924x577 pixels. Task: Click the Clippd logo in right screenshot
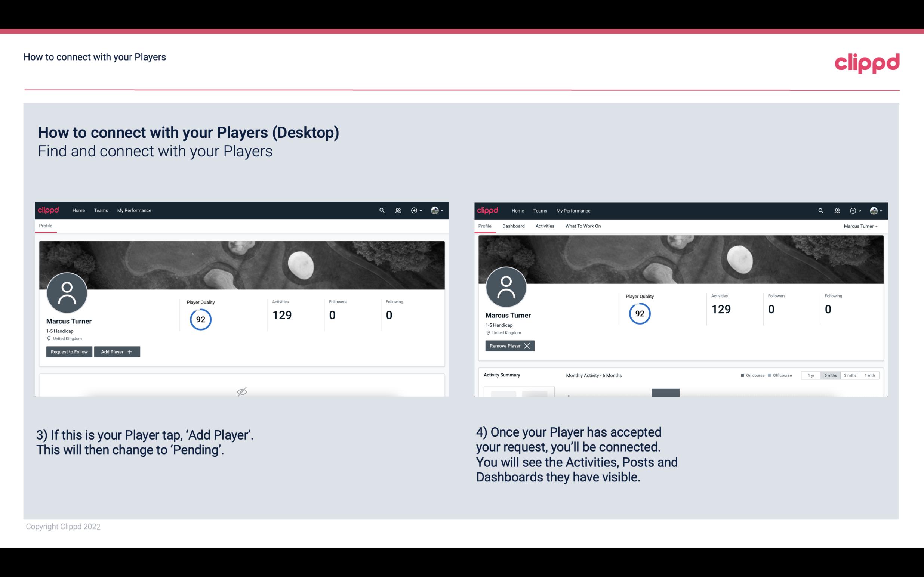[x=488, y=210]
